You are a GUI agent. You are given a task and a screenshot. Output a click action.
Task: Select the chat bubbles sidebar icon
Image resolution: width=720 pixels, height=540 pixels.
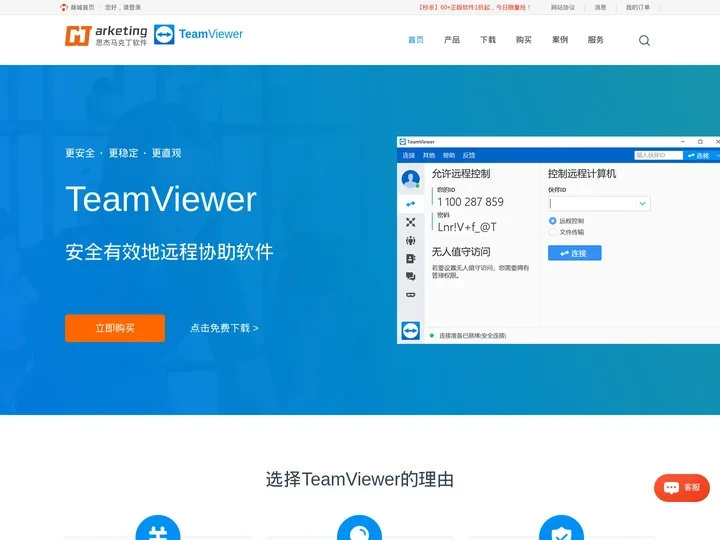(411, 276)
